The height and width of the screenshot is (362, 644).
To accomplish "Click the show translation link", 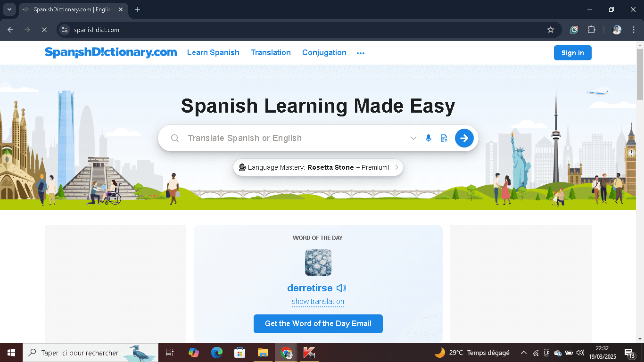I will click(318, 302).
